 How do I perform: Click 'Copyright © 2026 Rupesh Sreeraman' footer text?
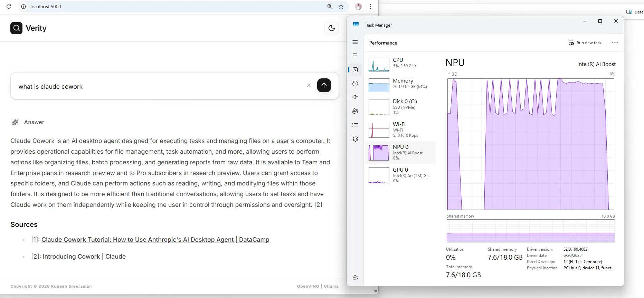51,286
